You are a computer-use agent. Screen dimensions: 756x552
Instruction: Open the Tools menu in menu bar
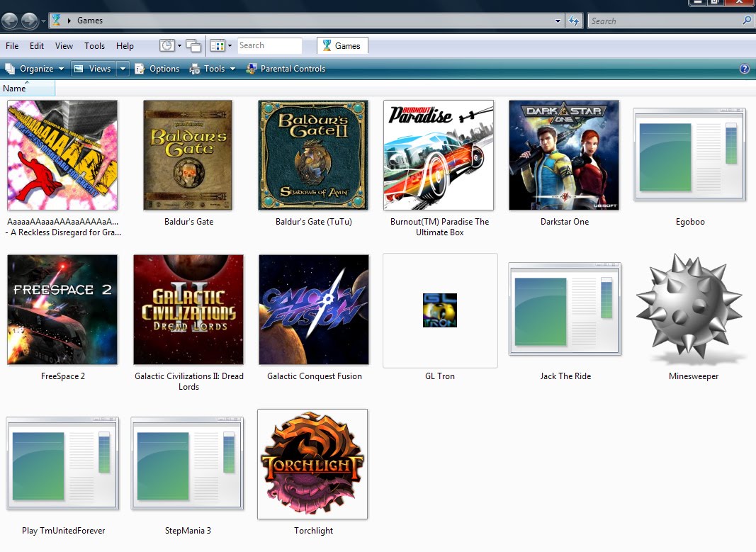94,46
